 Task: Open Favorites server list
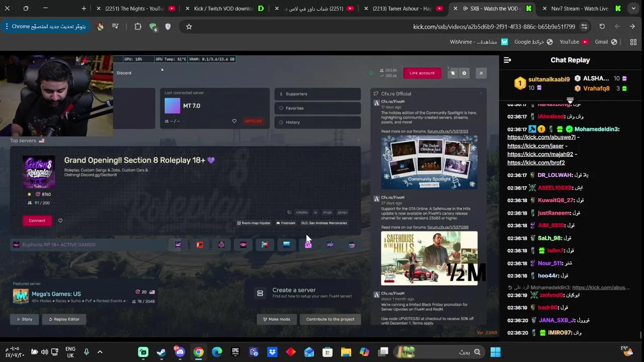(x=317, y=108)
